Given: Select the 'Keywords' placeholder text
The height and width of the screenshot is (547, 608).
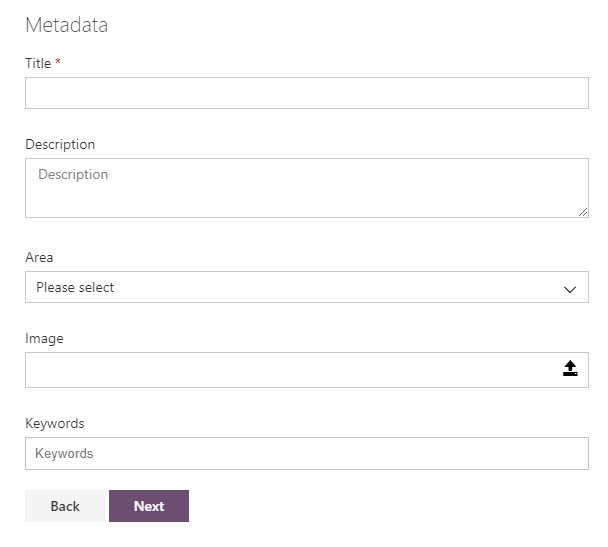Looking at the screenshot, I should tap(64, 453).
